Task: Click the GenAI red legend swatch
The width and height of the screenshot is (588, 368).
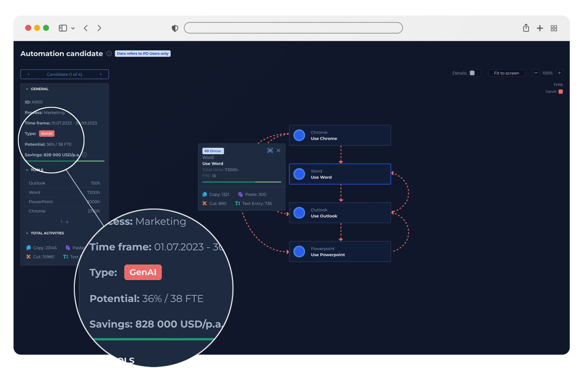Action: [x=561, y=91]
